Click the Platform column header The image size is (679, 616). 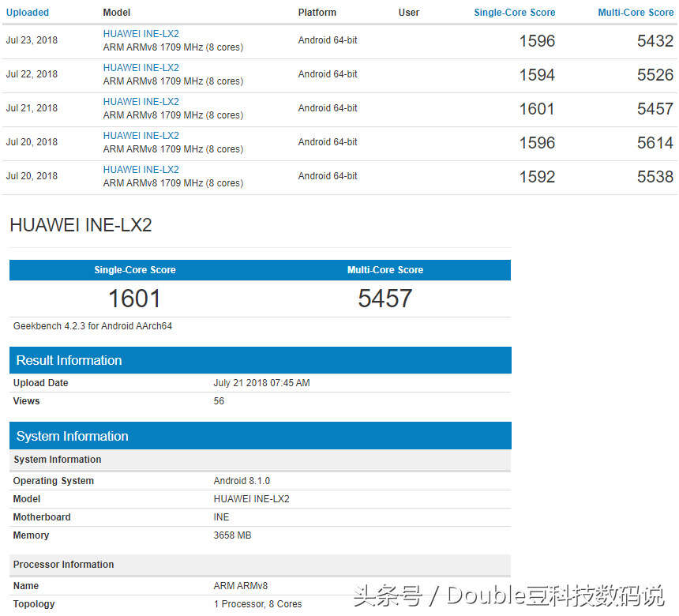[x=317, y=13]
